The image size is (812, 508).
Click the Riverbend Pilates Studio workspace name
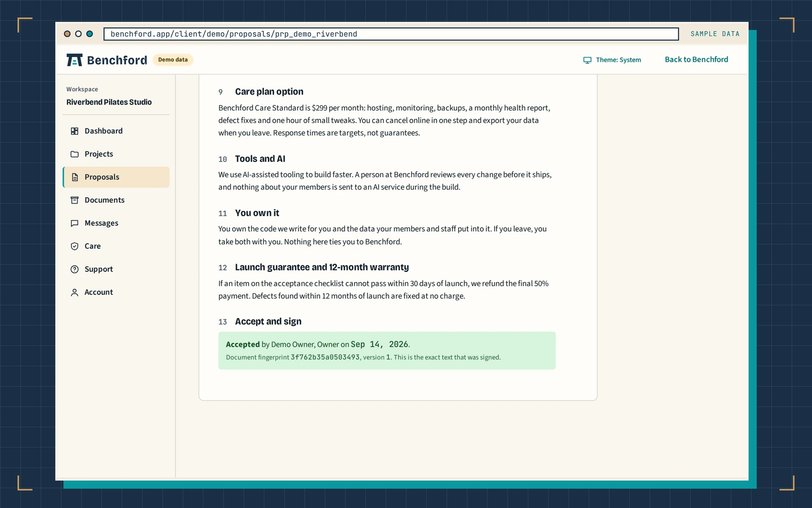[x=109, y=102]
